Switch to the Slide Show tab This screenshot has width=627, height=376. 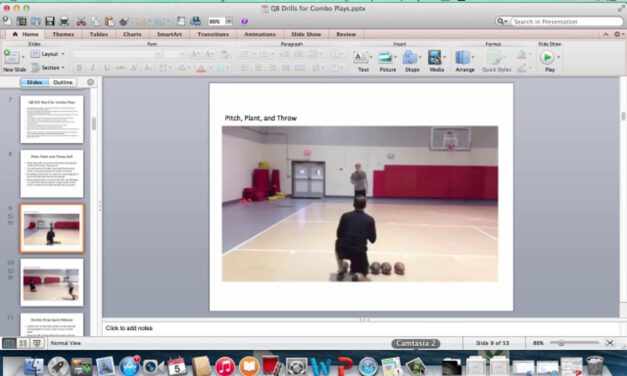click(x=306, y=34)
